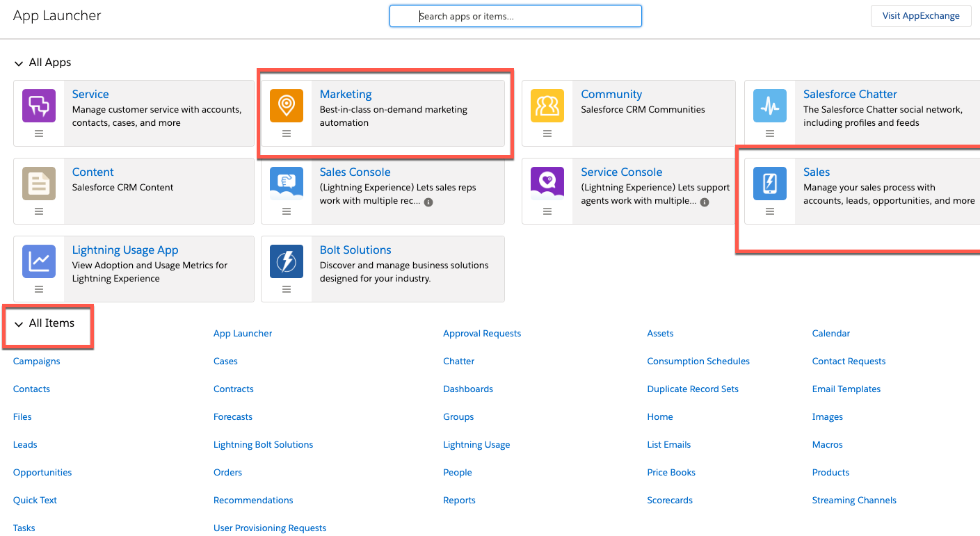Open the Content app icon
Image resolution: width=980 pixels, height=536 pixels.
point(39,184)
